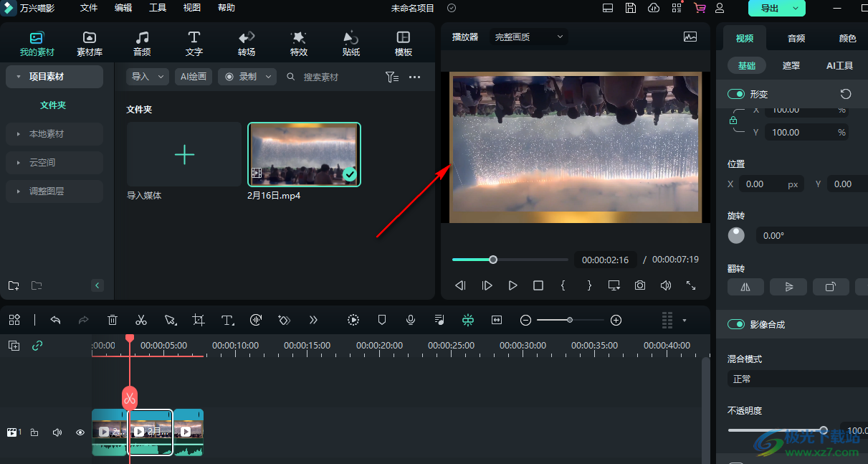Viewport: 868px width, 464px height.
Task: Click the waveform scope icon in player header
Action: 690,37
